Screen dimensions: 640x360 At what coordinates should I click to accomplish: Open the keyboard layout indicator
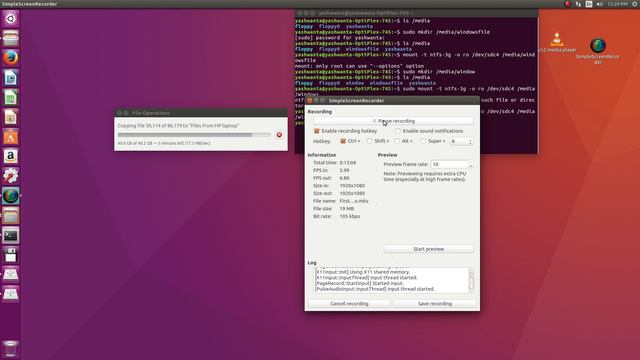coord(589,4)
